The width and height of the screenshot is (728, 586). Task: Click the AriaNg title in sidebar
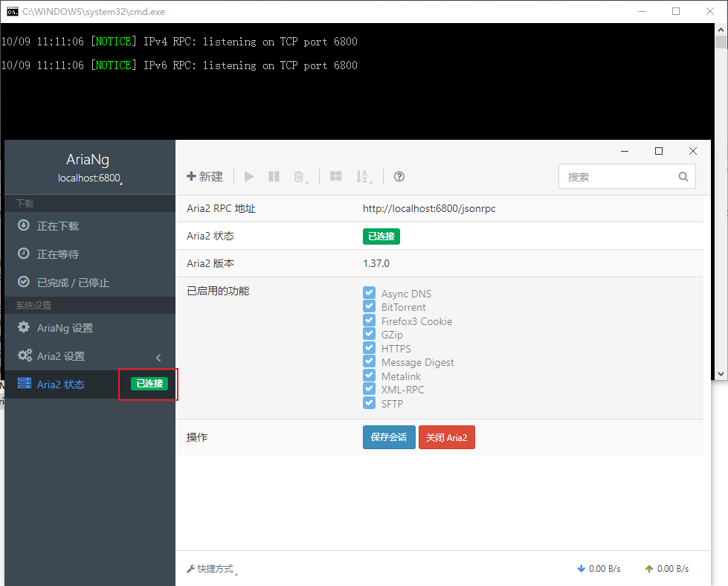(88, 160)
